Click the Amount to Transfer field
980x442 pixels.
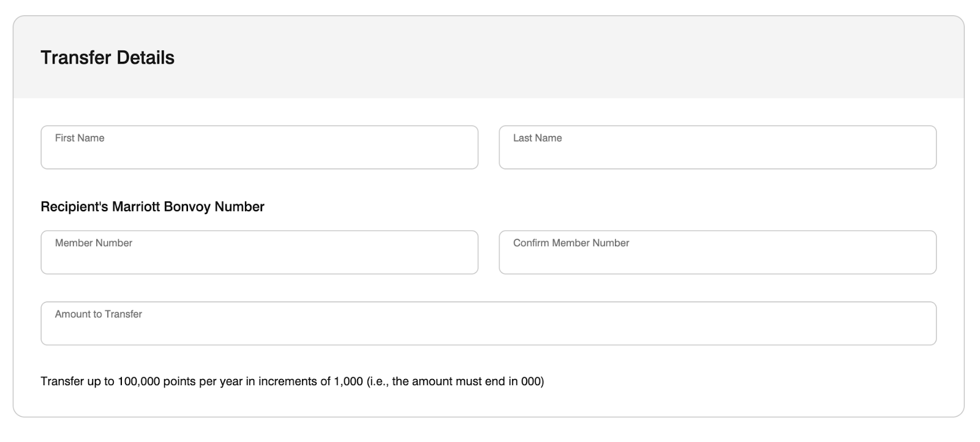488,323
